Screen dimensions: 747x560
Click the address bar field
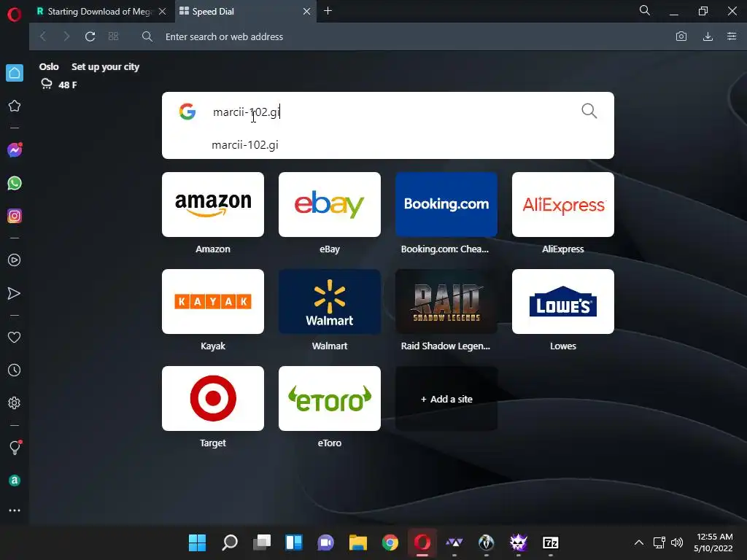(405, 36)
